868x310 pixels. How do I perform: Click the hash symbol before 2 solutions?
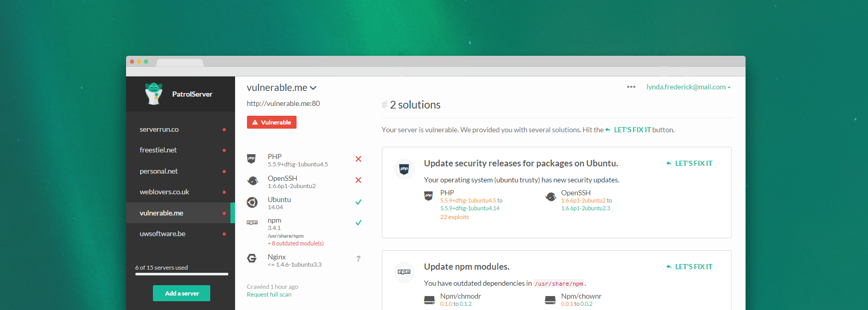click(384, 105)
